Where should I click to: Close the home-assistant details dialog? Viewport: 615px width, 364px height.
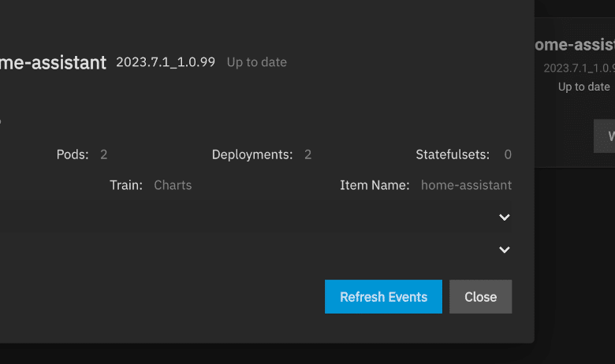(x=480, y=296)
